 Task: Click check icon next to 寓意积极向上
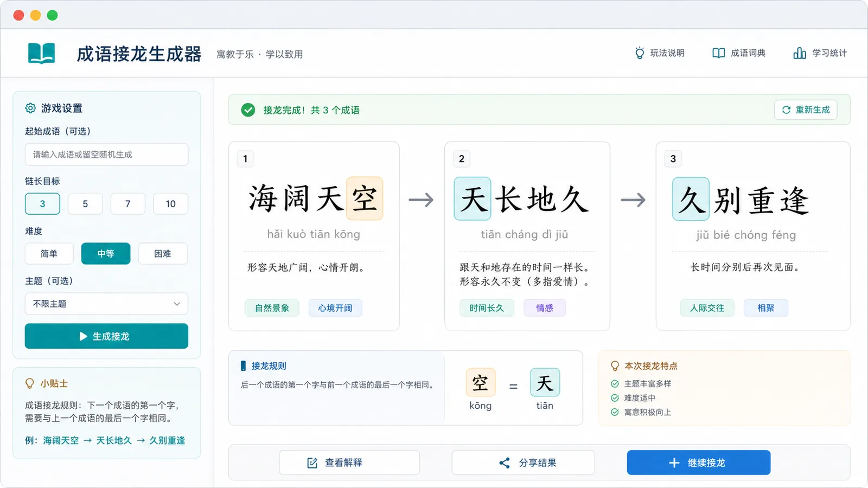615,412
